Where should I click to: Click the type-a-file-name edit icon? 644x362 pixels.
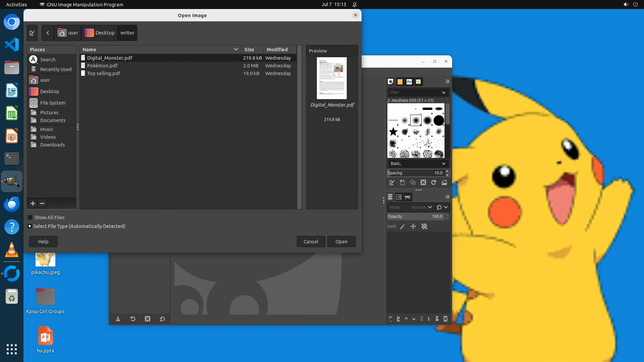[x=32, y=33]
